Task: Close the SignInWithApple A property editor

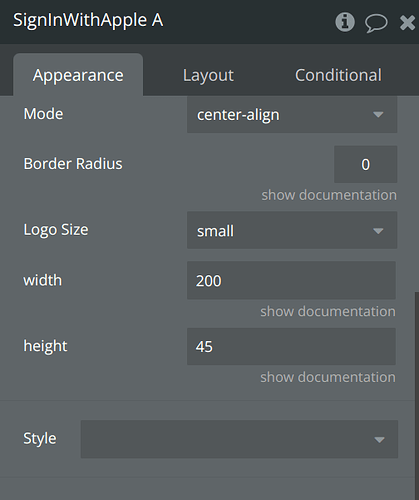Action: (408, 23)
